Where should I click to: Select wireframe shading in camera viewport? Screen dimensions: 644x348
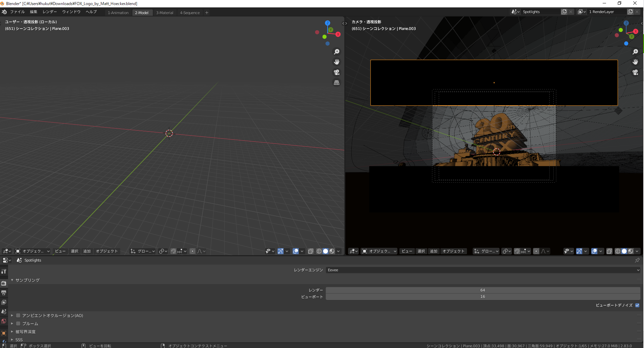(x=617, y=251)
